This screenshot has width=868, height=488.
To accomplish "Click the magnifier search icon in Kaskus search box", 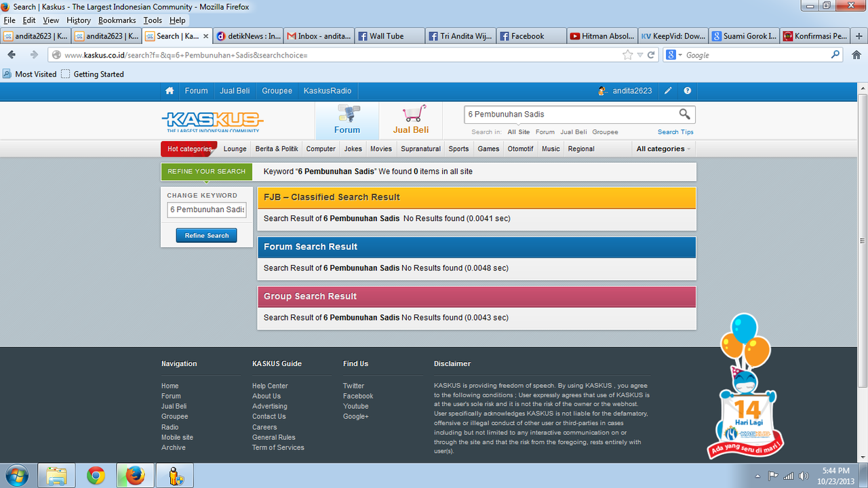I will point(685,114).
